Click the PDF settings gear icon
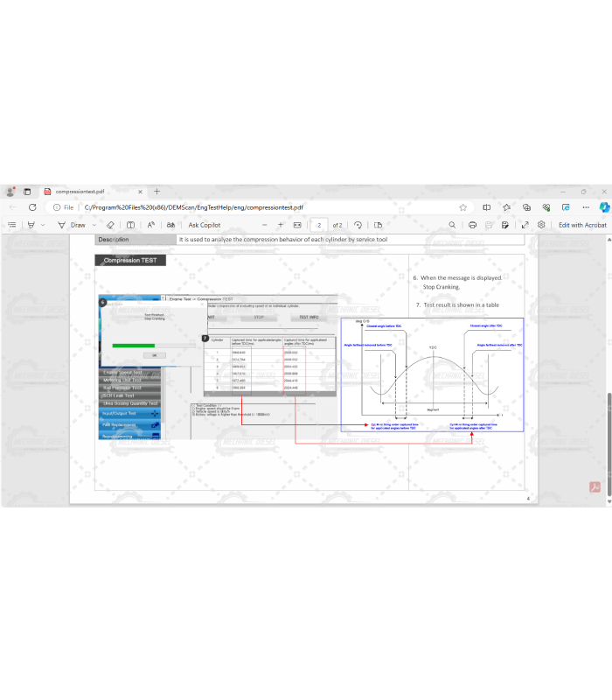612x700 pixels. tap(542, 225)
